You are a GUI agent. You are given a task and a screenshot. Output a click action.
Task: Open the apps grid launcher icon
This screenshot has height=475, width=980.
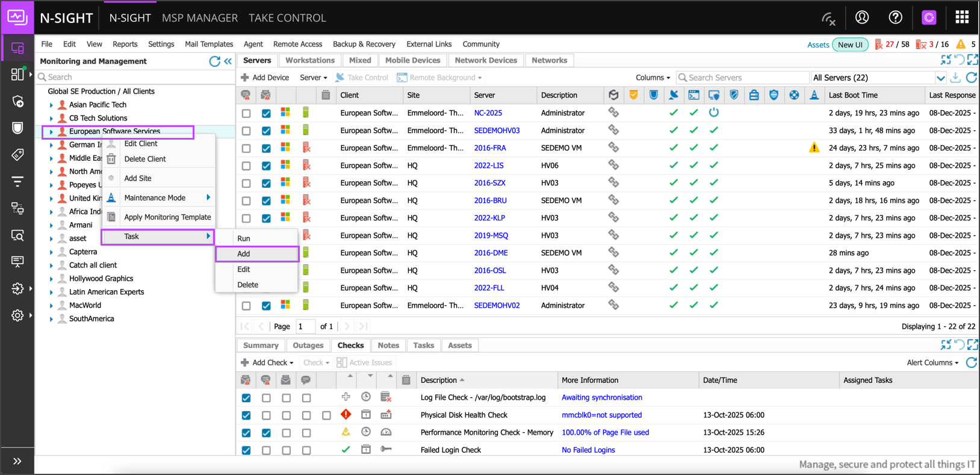tap(962, 17)
